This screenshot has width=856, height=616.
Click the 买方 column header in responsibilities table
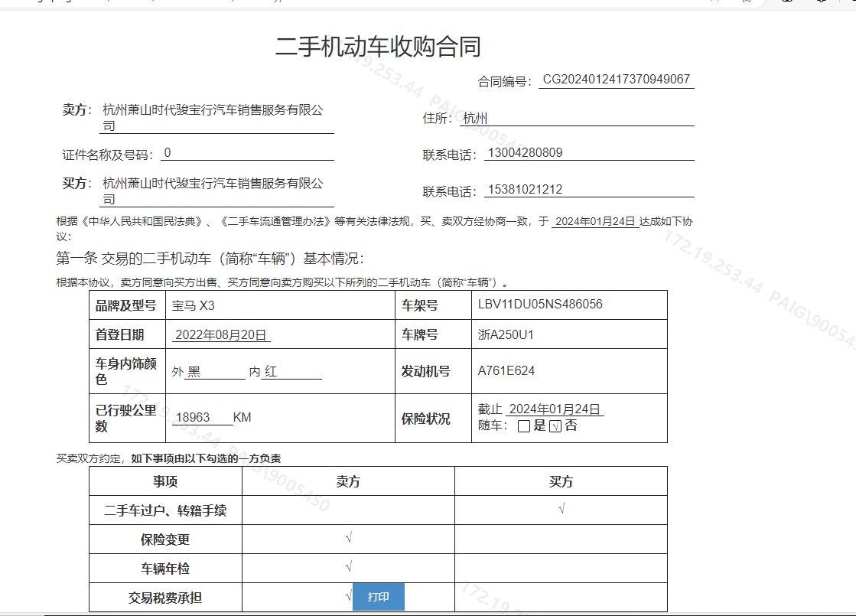(561, 481)
